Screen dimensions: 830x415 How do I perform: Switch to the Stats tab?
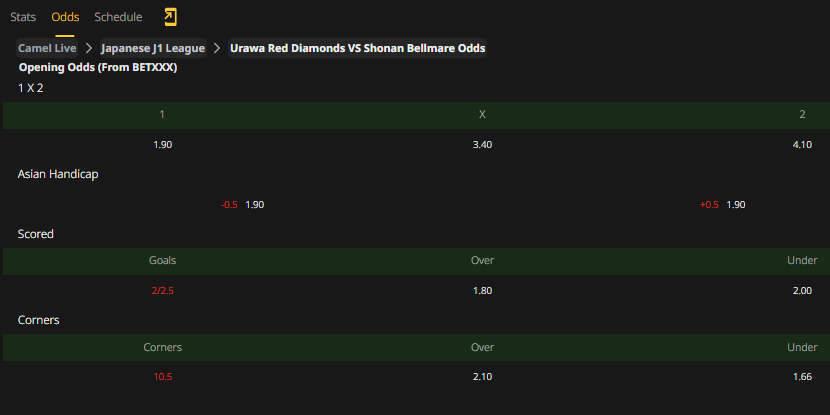(x=23, y=17)
